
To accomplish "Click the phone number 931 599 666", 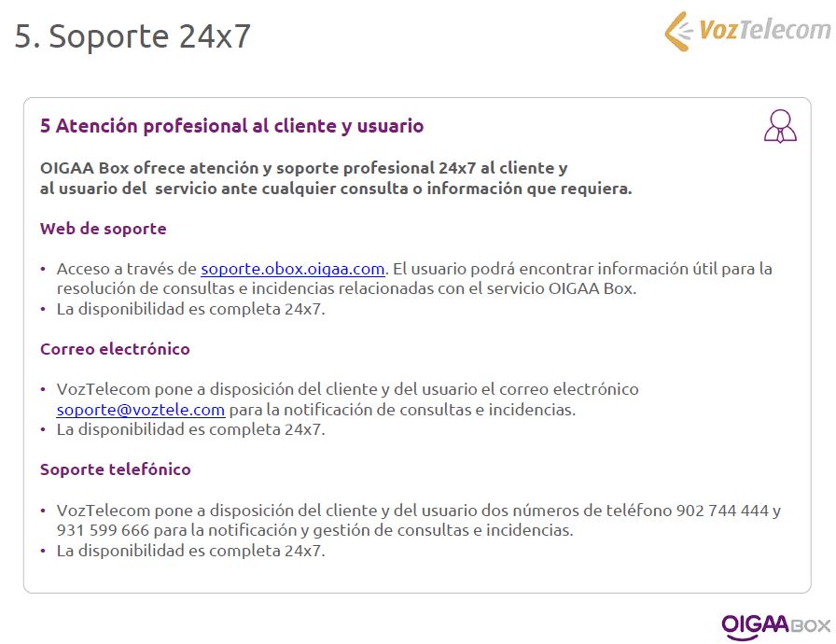I will coord(103,530).
